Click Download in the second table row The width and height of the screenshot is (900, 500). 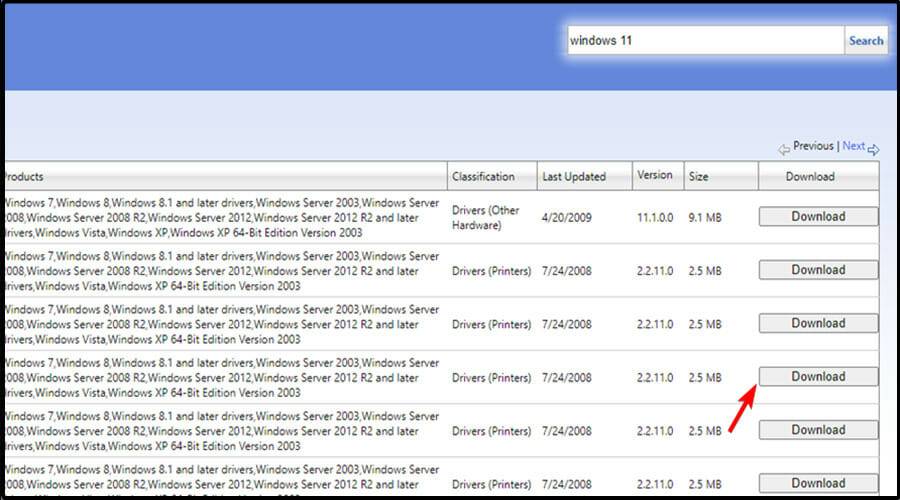[818, 270]
